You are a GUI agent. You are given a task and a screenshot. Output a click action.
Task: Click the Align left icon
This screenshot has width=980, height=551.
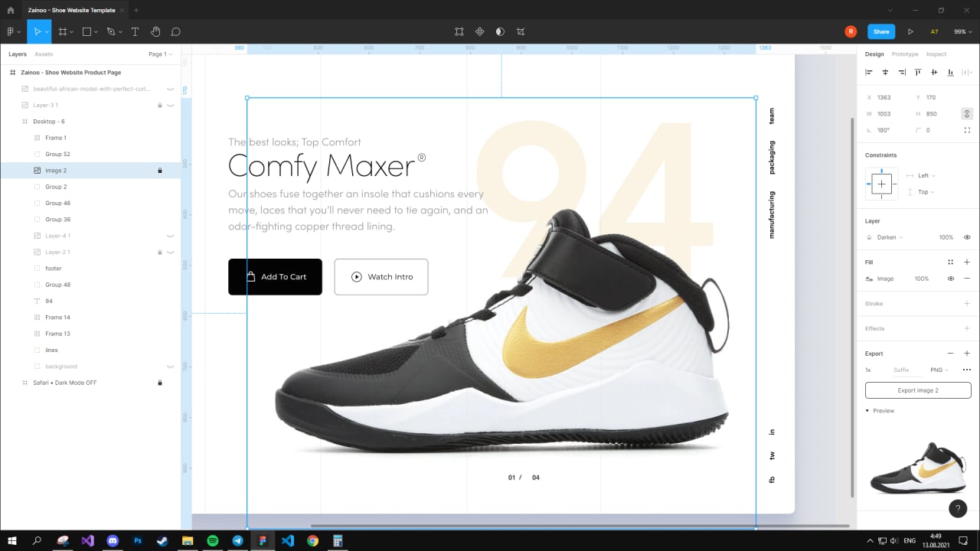click(869, 73)
